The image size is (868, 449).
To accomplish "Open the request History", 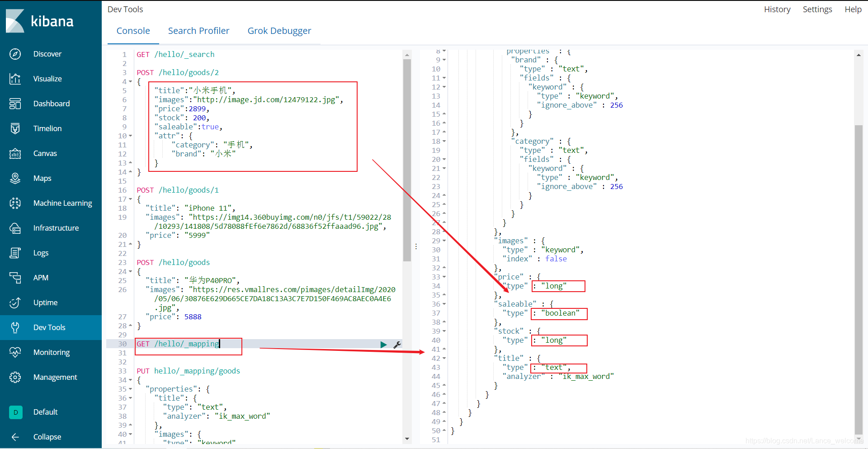I will coord(777,9).
